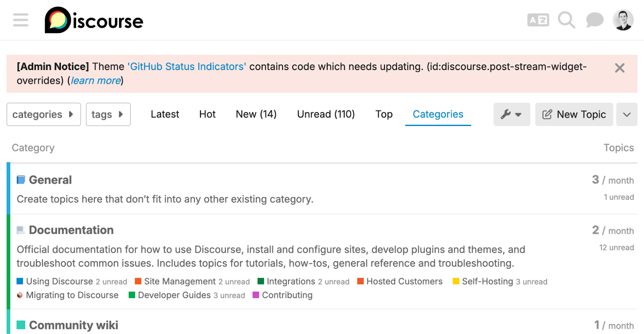The image size is (644, 334).
Task: Select the Contributing subcategory badge
Action: pos(287,295)
